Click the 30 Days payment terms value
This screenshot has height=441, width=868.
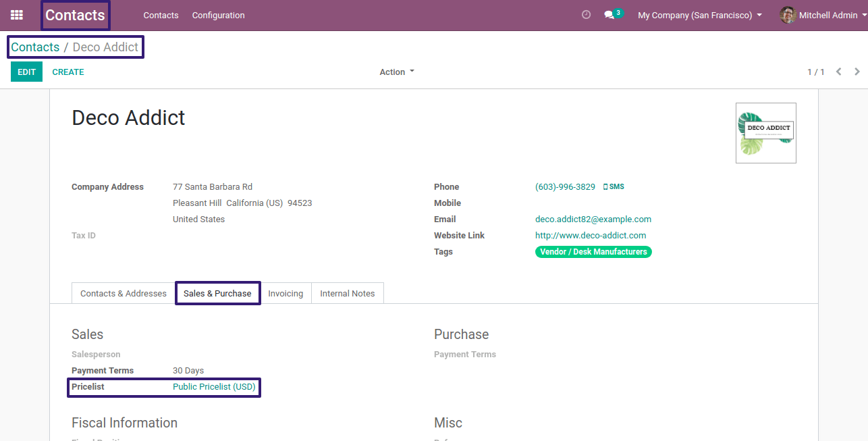click(x=188, y=370)
